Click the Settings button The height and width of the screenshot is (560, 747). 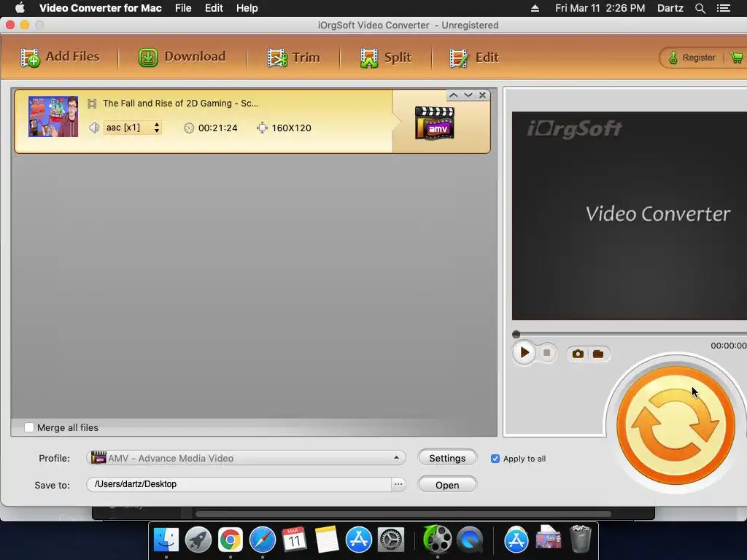447,458
